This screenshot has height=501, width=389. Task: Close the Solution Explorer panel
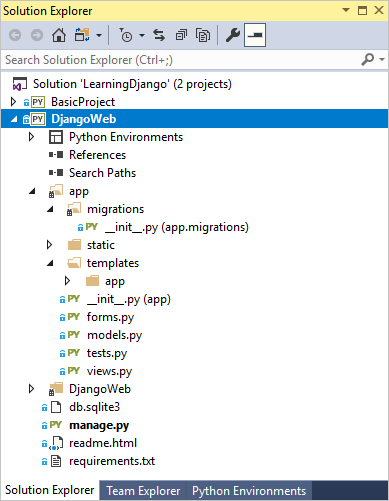click(379, 10)
